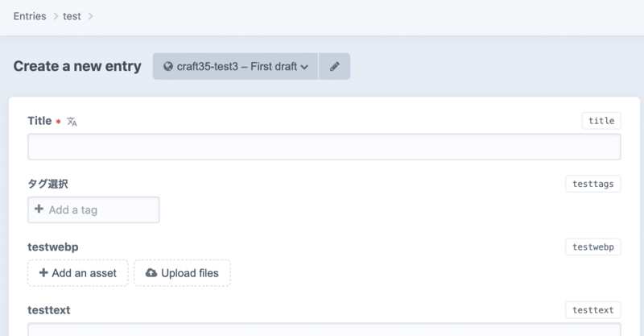Screen dimensions: 644x336
Task: Go to the Entries breadcrumb
Action: coord(30,16)
